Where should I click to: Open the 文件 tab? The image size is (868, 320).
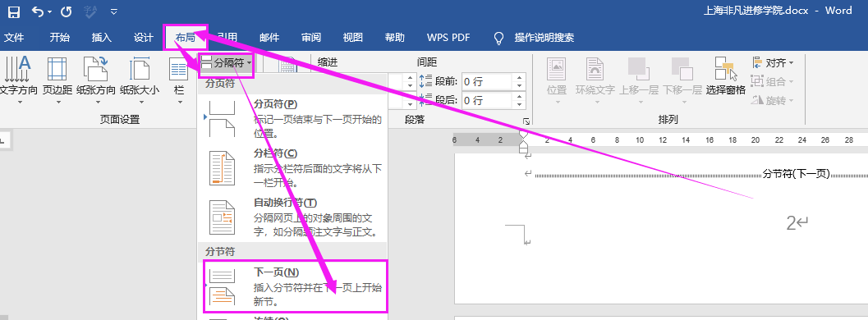click(14, 38)
